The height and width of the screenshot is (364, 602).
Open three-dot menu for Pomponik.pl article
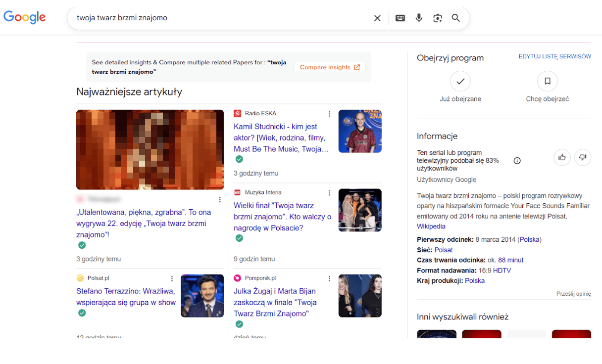pos(330,278)
